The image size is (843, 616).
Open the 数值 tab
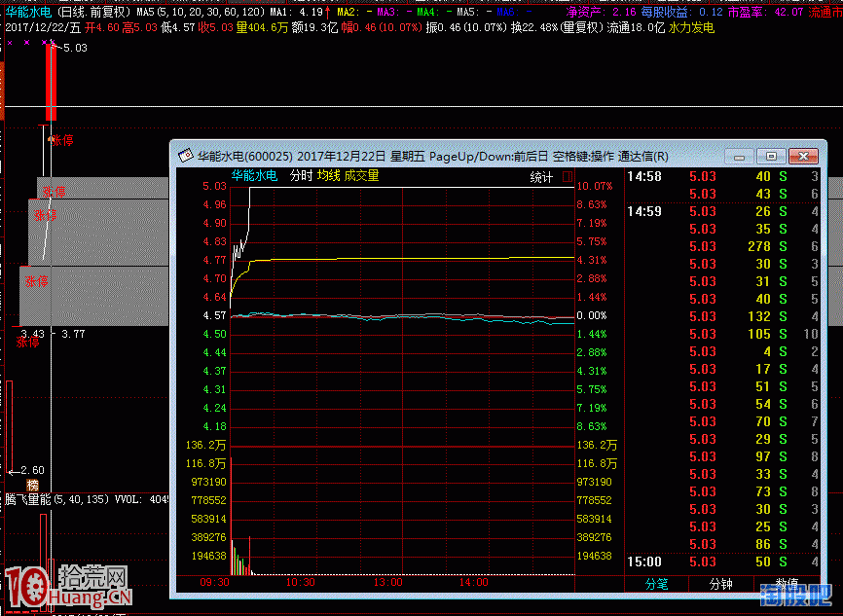coord(787,583)
